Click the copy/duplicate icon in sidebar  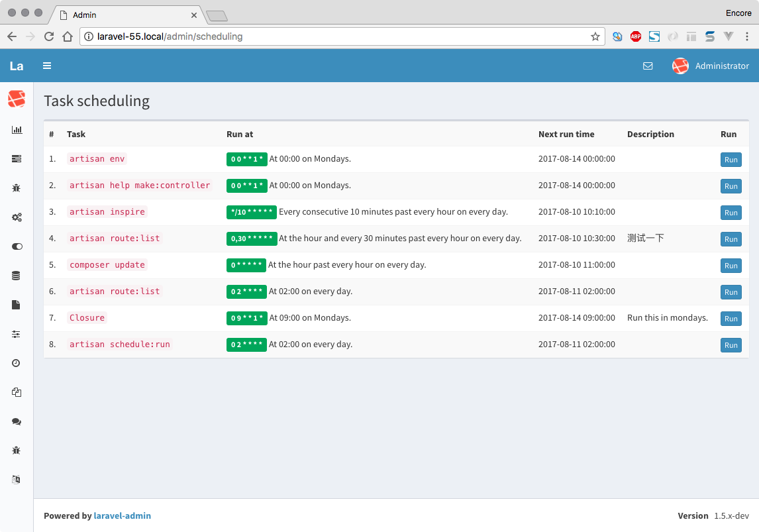(17, 392)
